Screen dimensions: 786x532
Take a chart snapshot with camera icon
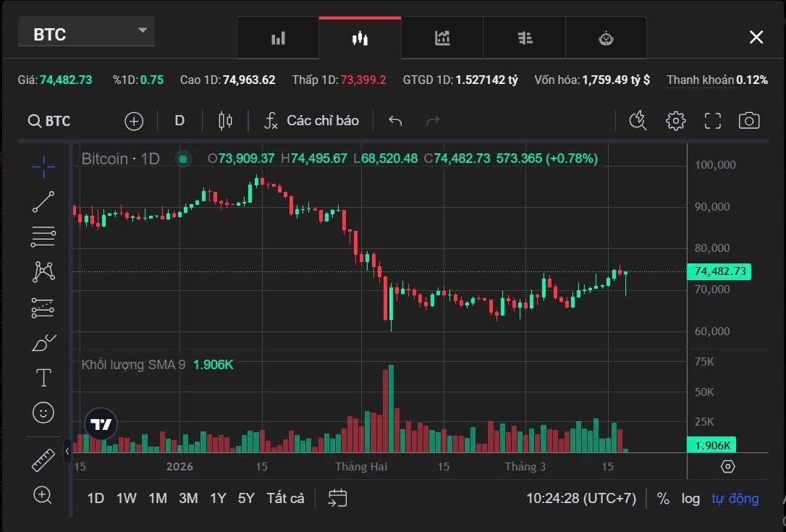pos(749,121)
